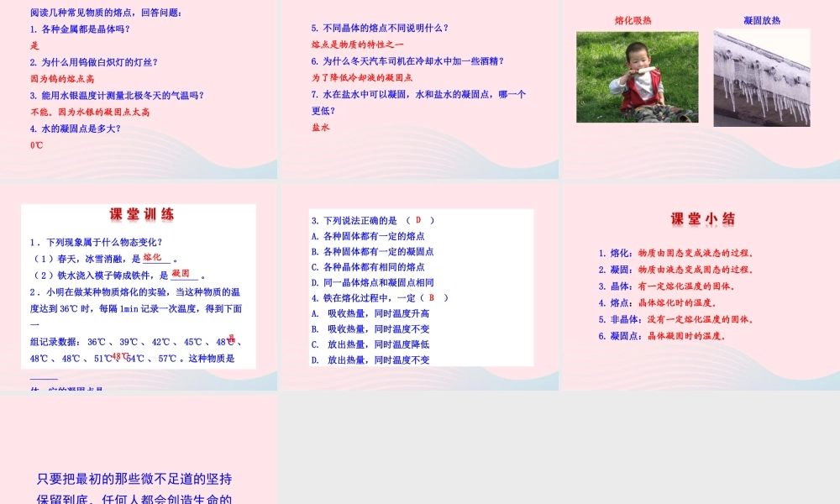Screen dimensions: 840x504
Task: Click summary line 非晶体 definition
Action: click(x=676, y=320)
